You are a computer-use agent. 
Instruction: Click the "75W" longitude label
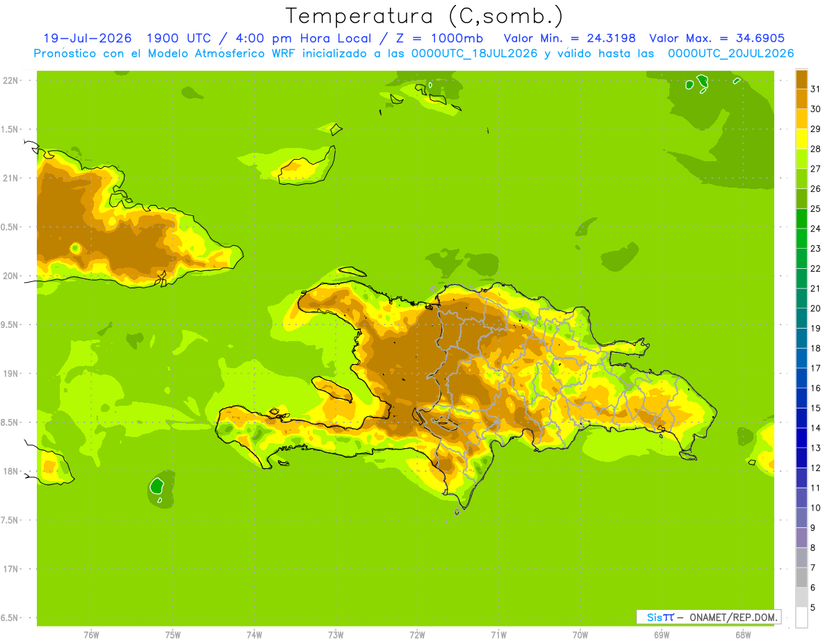173,635
